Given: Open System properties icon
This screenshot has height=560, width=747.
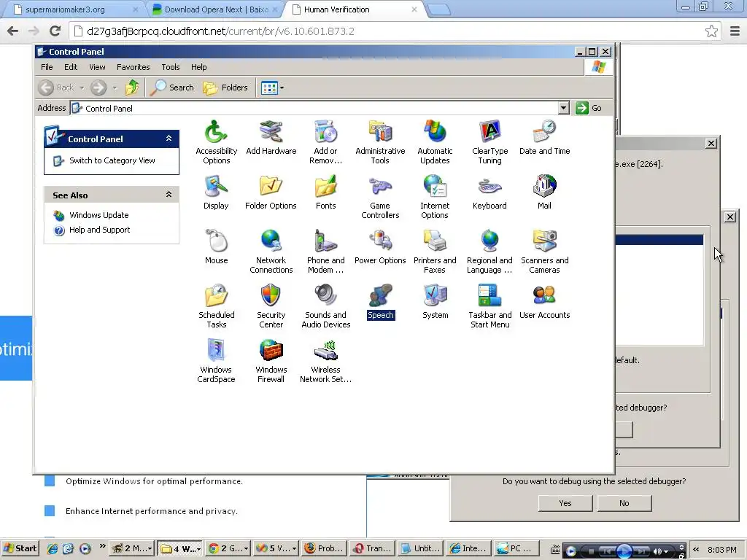Looking at the screenshot, I should pos(435,301).
